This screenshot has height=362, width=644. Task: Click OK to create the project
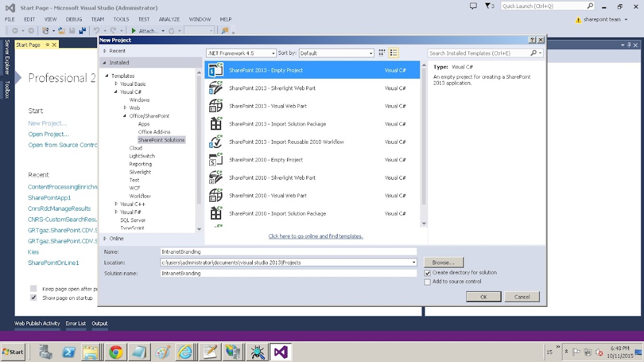(484, 297)
